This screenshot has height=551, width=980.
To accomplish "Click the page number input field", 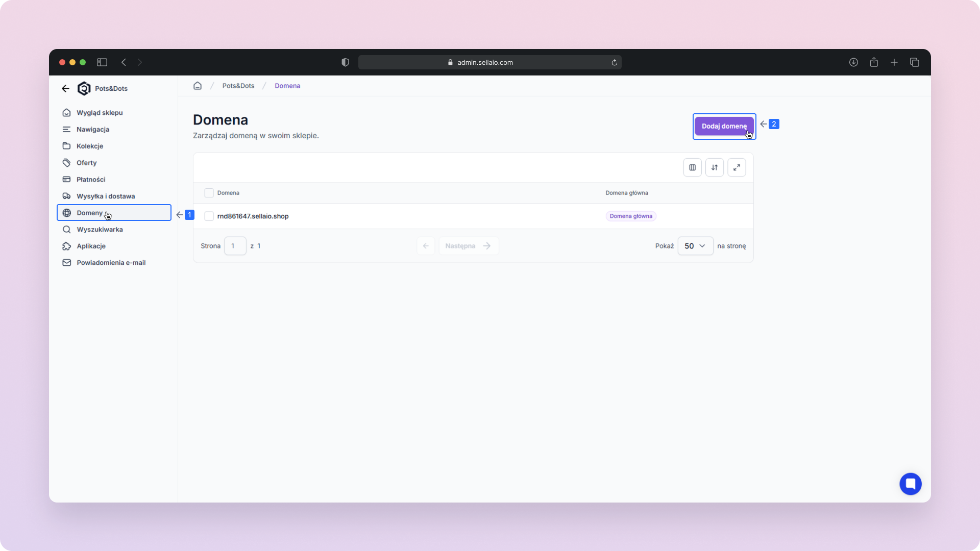I will pos(235,246).
